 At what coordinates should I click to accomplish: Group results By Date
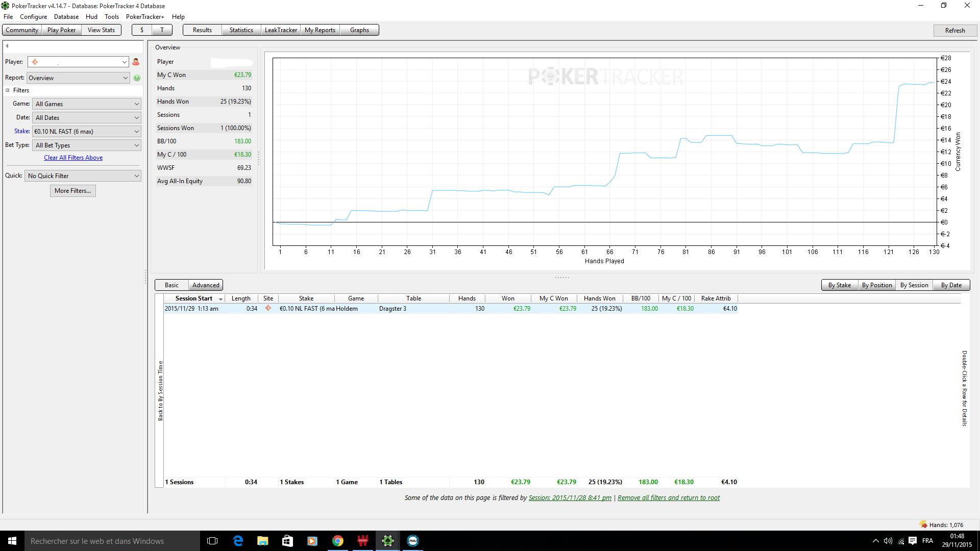(x=951, y=285)
